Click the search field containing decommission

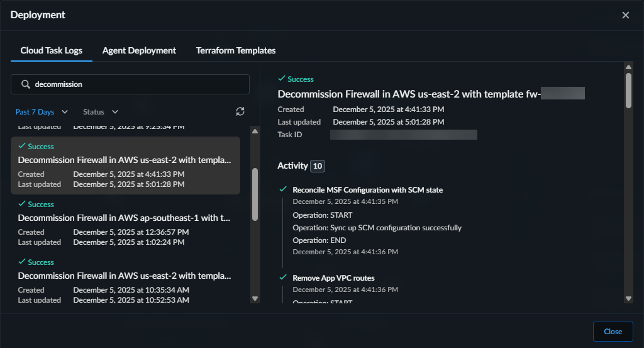138,84
